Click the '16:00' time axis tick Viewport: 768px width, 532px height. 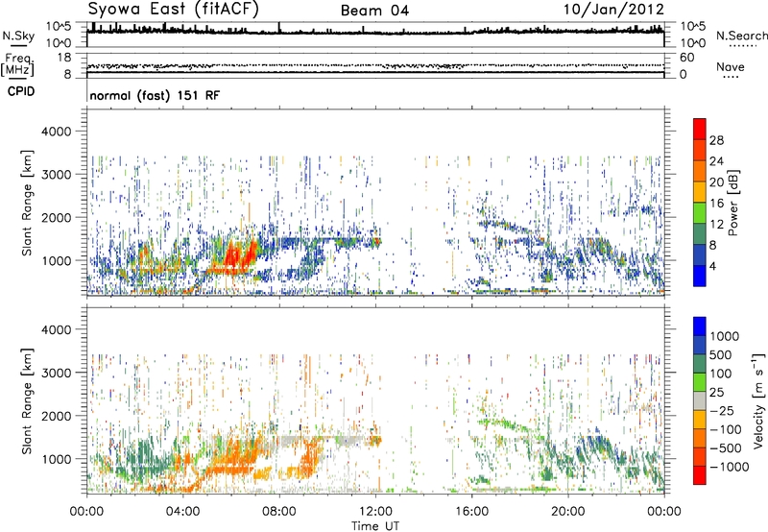point(471,512)
